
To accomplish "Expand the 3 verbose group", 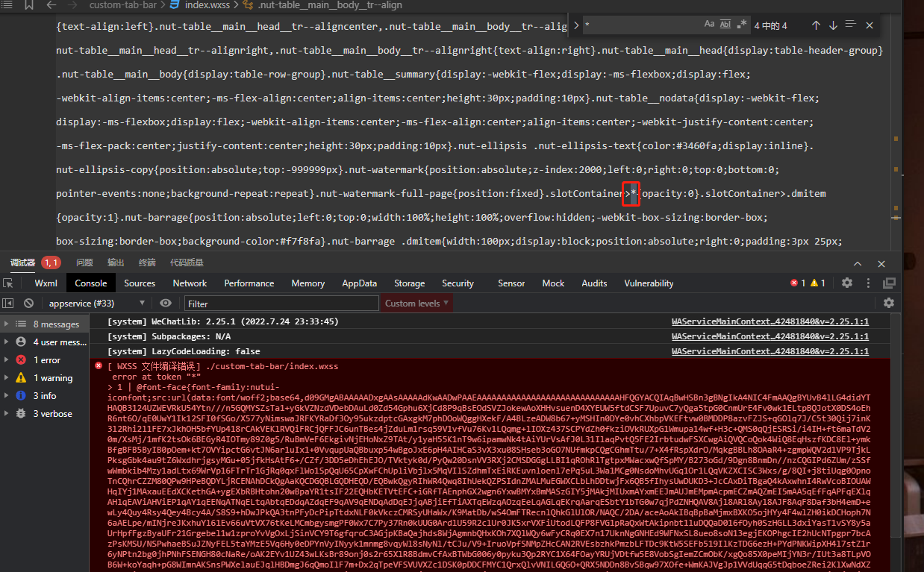I will [x=45, y=414].
